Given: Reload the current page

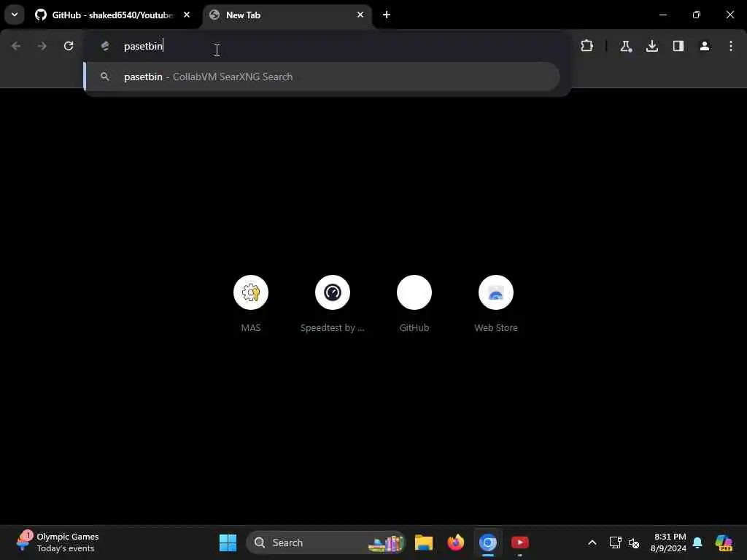Looking at the screenshot, I should coord(69,46).
